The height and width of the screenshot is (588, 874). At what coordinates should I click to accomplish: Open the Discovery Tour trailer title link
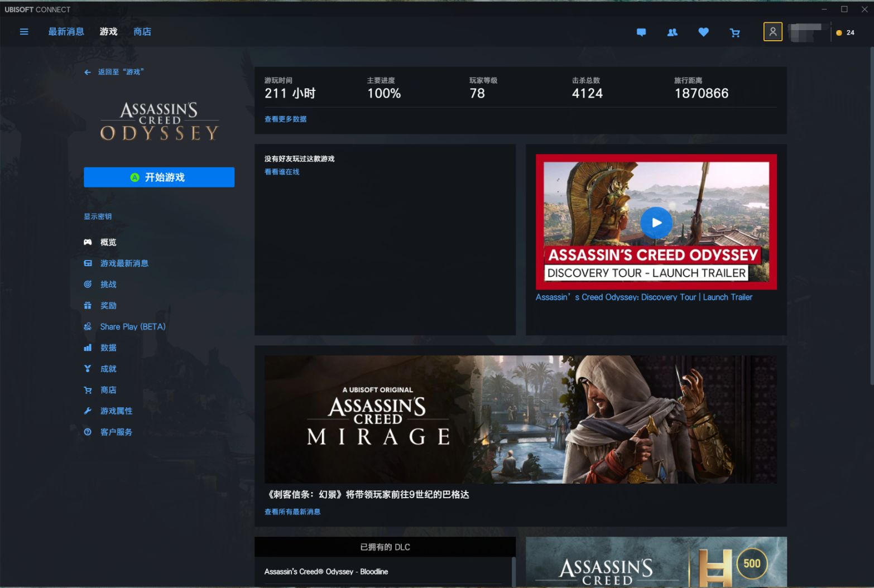tap(644, 297)
